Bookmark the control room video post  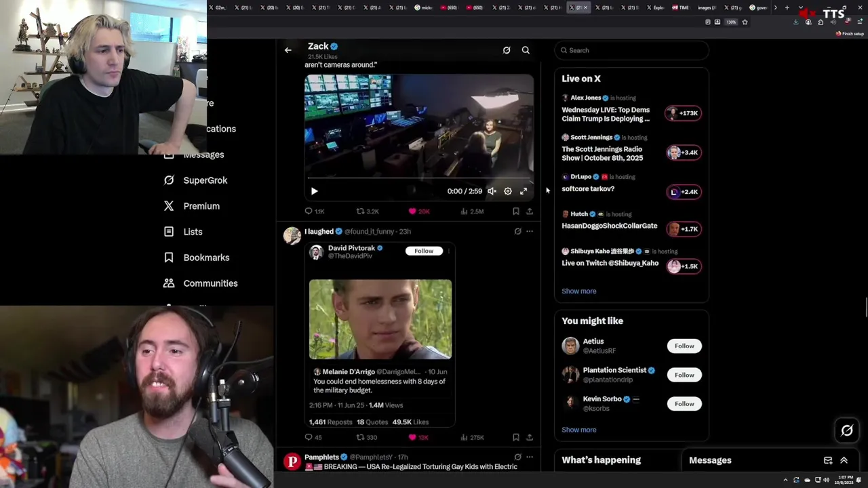[516, 211]
